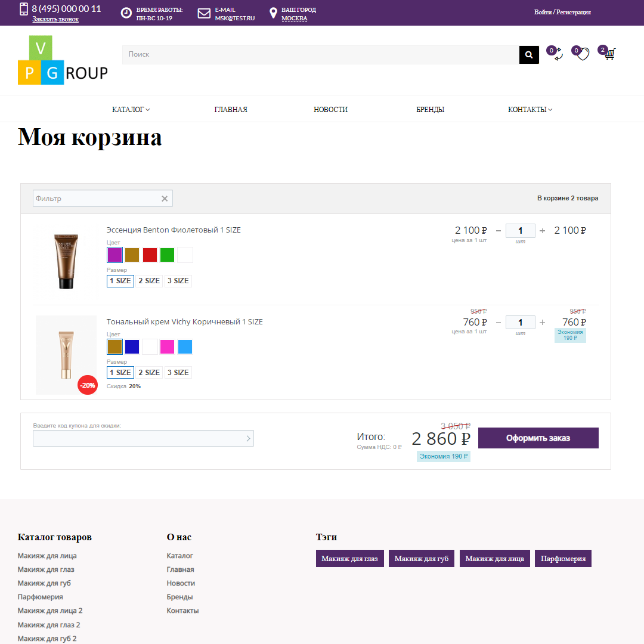Screen dimensions: 644x644
Task: Apply coupon code arrow button
Action: [248, 439]
